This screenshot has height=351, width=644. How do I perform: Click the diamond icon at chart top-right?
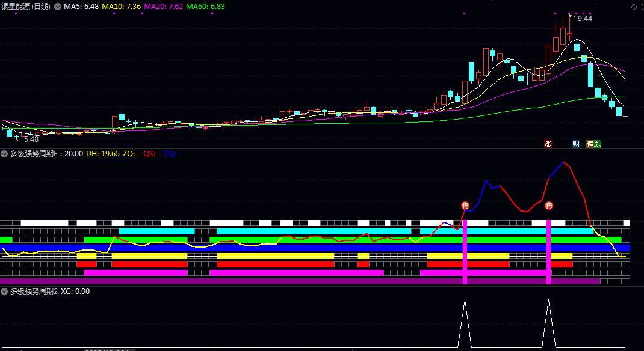[633, 7]
